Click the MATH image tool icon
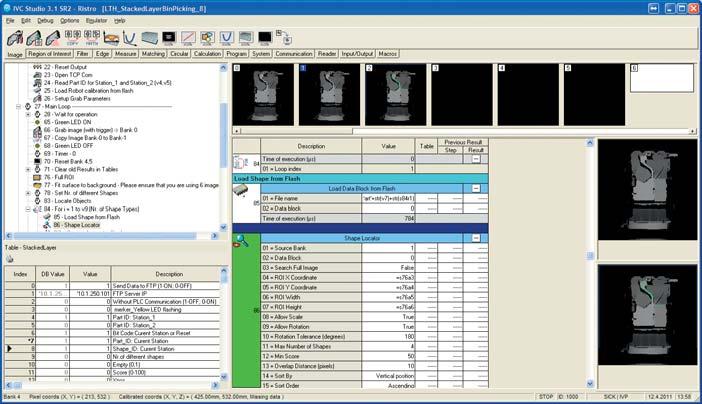The width and height of the screenshot is (702, 404). [x=92, y=38]
